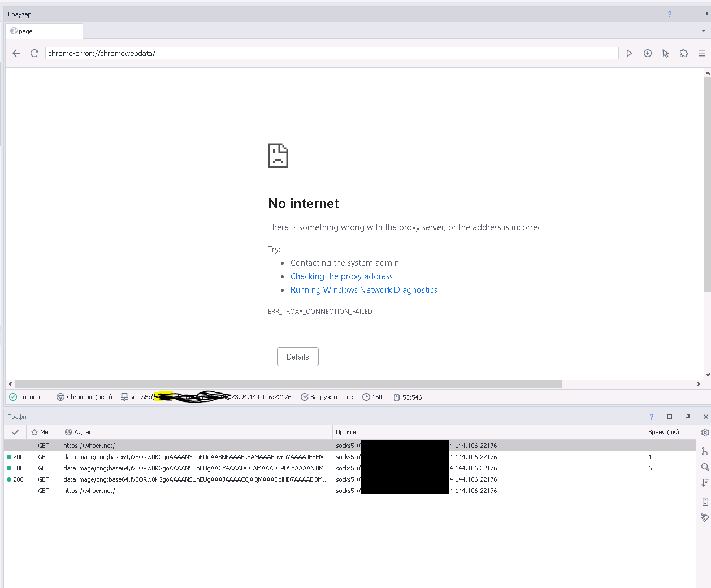Select the traffic row with time 6
Screen dimensions: 711x588
[x=350, y=468]
